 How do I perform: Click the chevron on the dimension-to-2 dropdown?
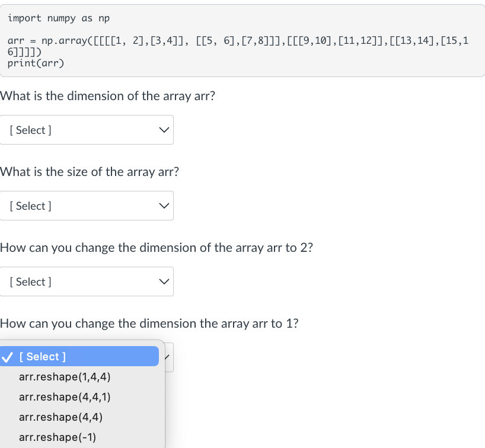(x=164, y=281)
